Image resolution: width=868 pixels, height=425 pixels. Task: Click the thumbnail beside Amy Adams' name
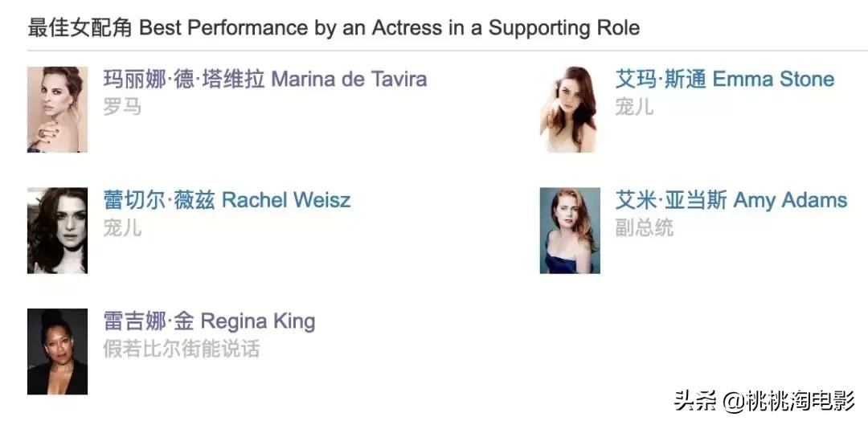click(x=570, y=231)
